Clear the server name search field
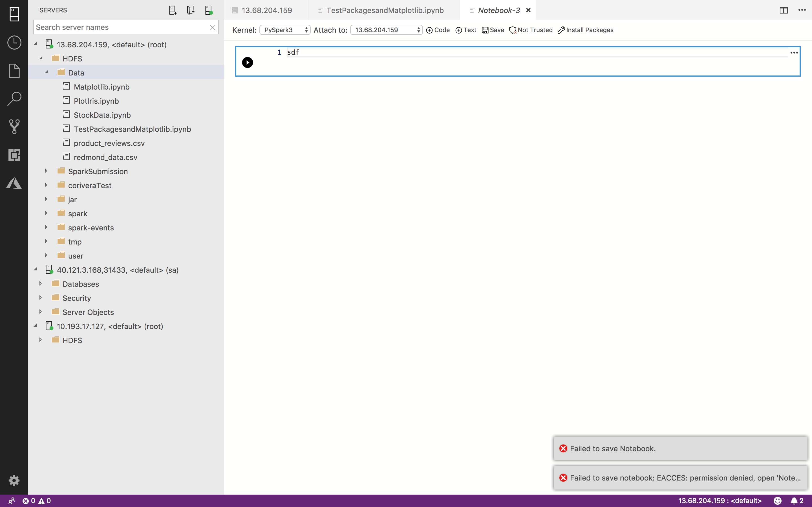 (x=212, y=27)
